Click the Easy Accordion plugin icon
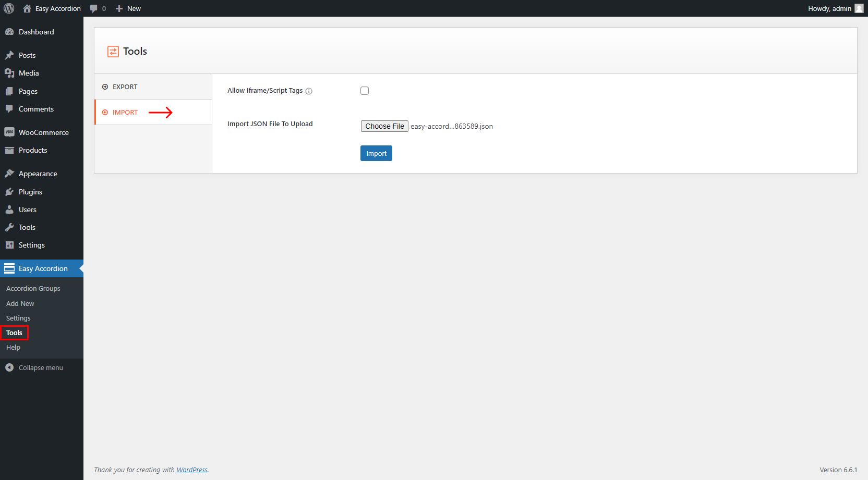This screenshot has height=480, width=868. (9, 268)
